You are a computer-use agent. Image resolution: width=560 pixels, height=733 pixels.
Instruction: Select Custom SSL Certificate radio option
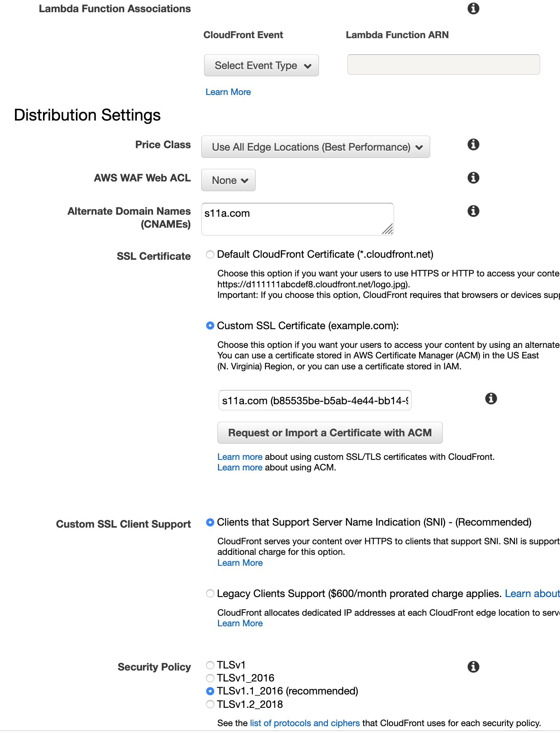pyautogui.click(x=210, y=326)
